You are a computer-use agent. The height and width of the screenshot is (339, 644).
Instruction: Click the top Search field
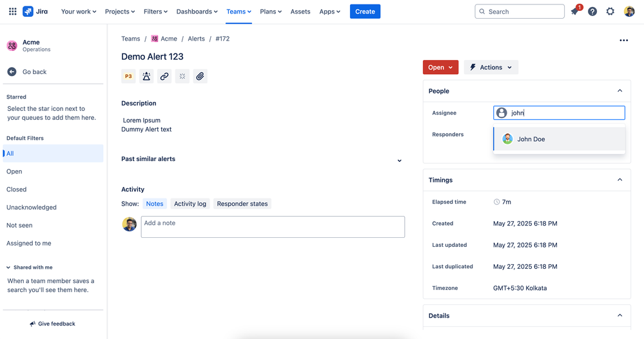520,12
